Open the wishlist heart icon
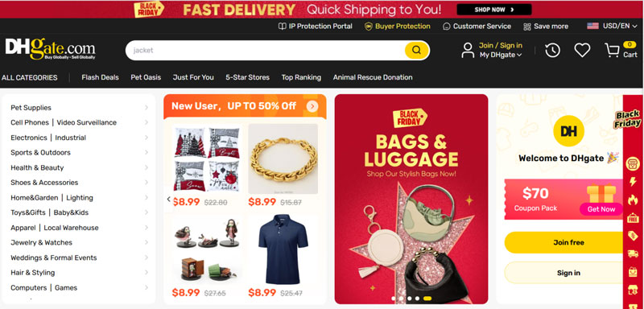Image resolution: width=644 pixels, height=309 pixels. tap(582, 50)
